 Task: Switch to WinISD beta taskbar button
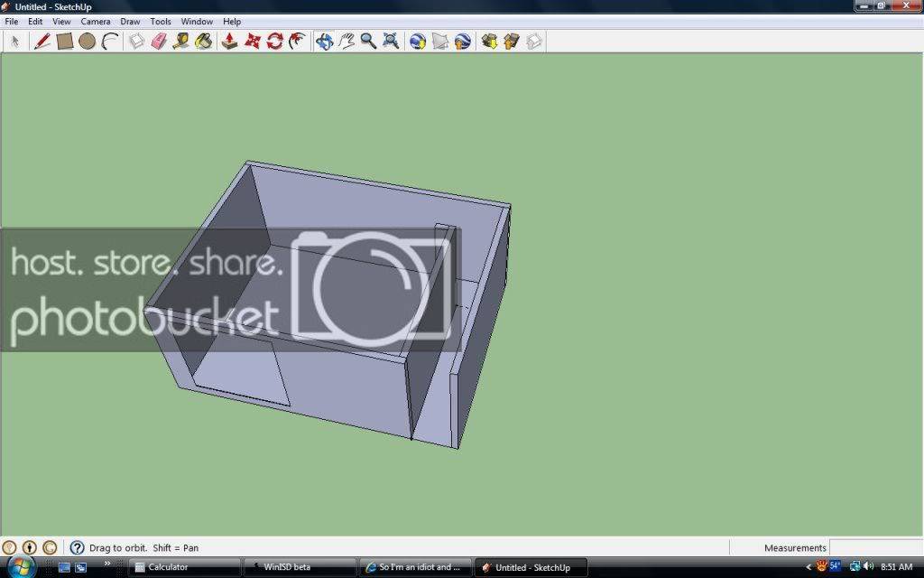300,567
